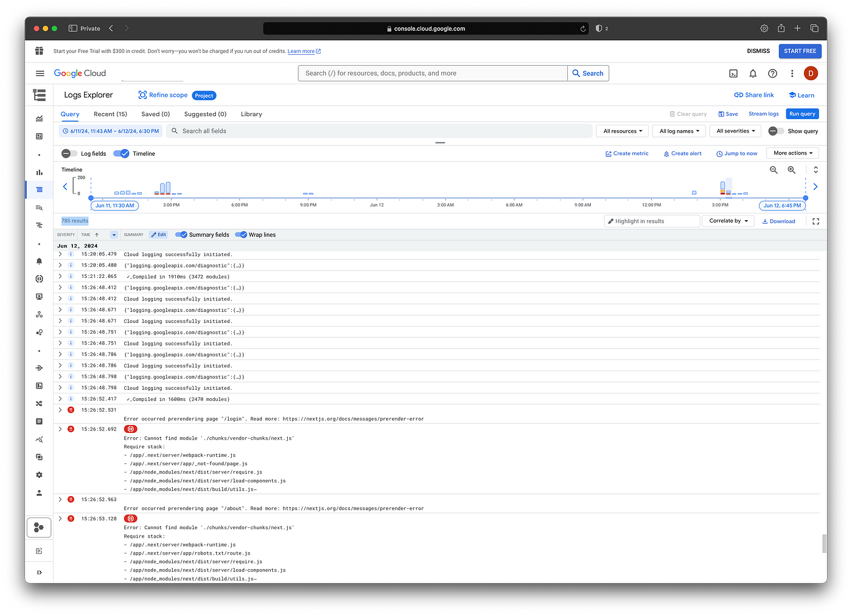Open browser share icon
This screenshot has width=852, height=616.
(781, 29)
